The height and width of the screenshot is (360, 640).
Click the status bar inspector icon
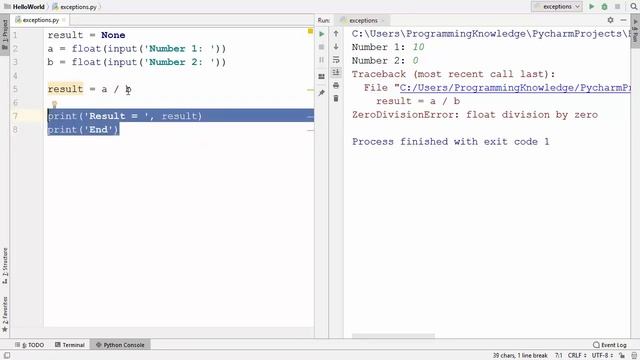coord(634,356)
